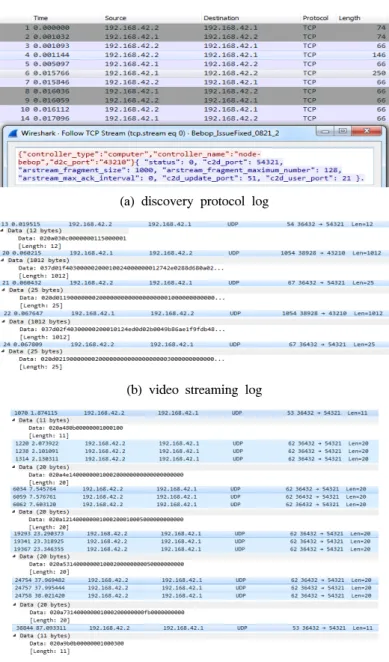Select packet 8 at time 0.016036
Image resolution: width=389 pixels, height=662 pixels.
(x=194, y=91)
